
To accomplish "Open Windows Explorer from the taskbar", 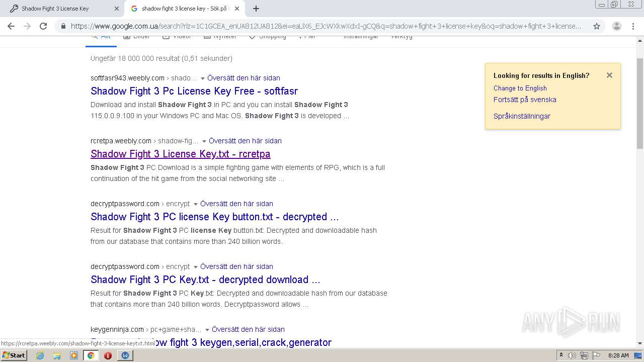I will (57, 355).
